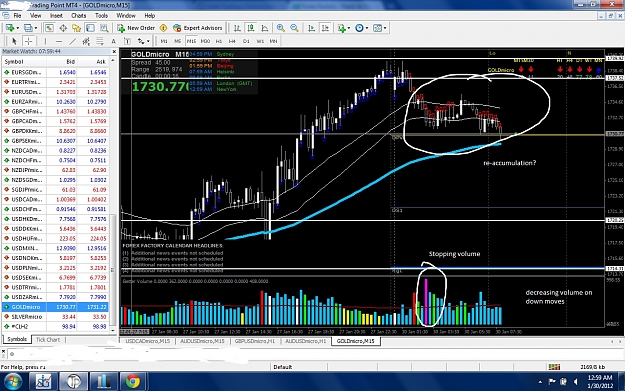This screenshot has height=391, width=625.
Task: Select the Fibonacci Retracement tool
Action: pos(100,41)
